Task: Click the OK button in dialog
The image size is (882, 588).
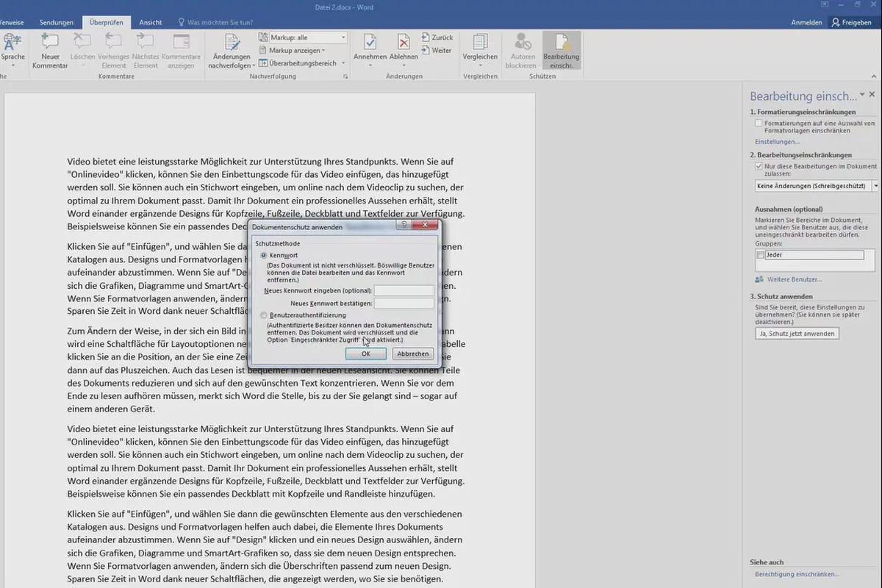Action: click(365, 354)
